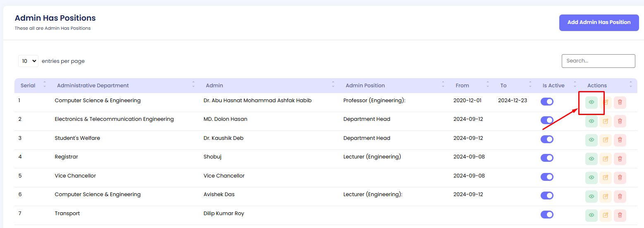
Task: View the Transport Dilip Kumar Roy entry
Action: 591,215
